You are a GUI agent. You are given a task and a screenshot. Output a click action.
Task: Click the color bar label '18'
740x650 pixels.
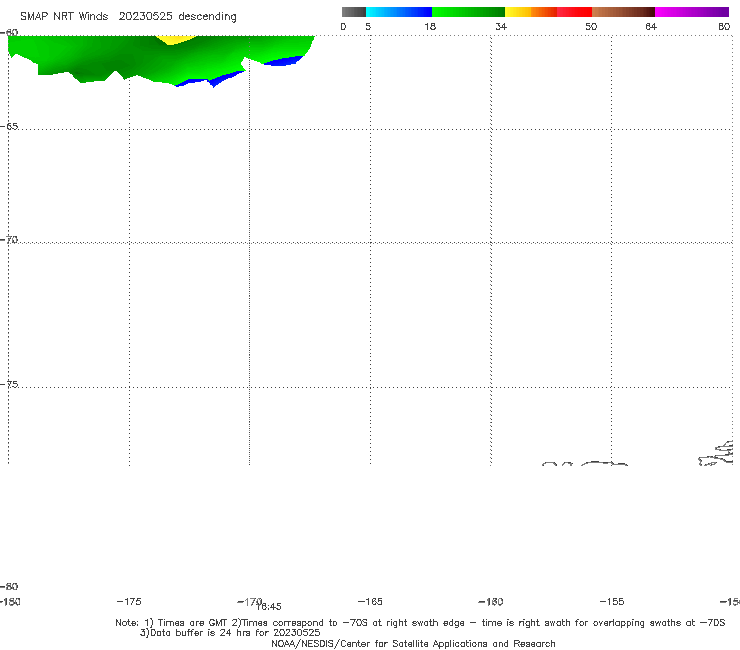(x=430, y=26)
